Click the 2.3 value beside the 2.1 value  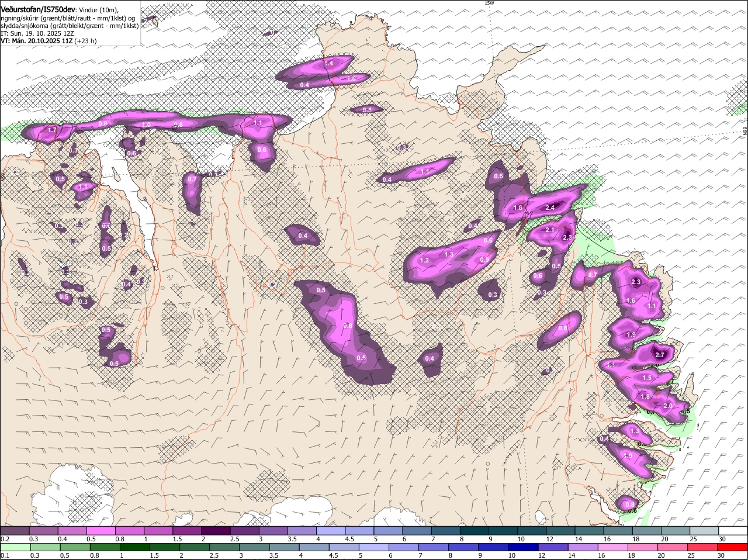(567, 237)
